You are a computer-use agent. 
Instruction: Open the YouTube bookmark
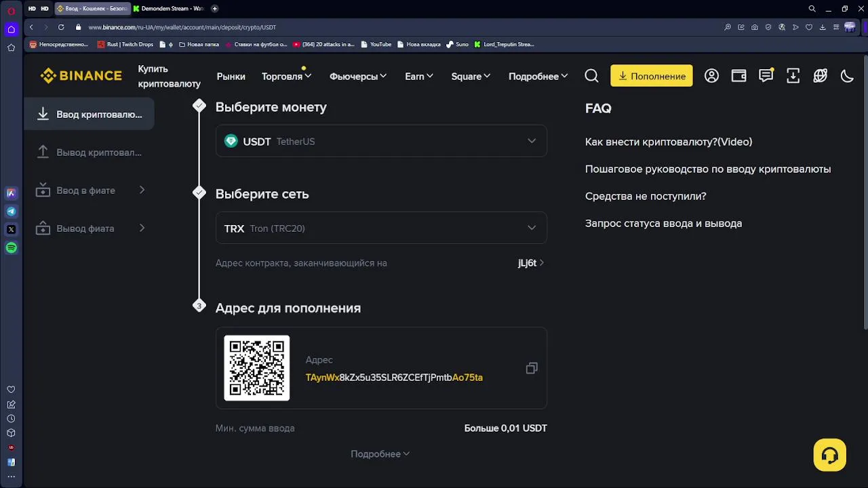pos(376,45)
